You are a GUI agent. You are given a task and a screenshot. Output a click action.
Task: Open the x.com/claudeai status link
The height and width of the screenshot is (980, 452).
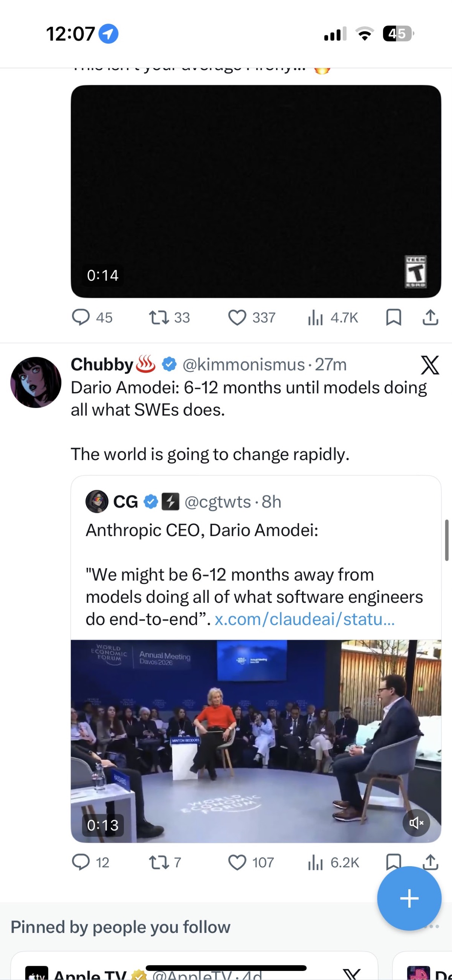point(304,619)
